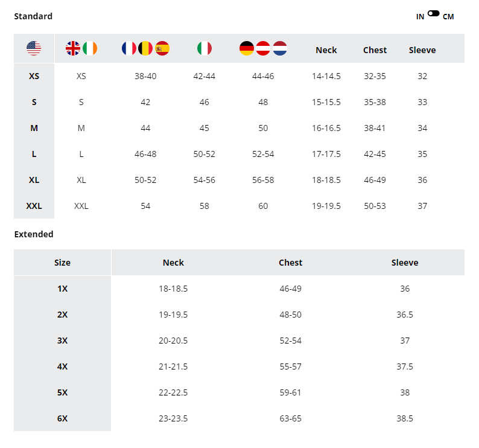Select the XXL row label
The image size is (479, 448).
[x=34, y=206]
